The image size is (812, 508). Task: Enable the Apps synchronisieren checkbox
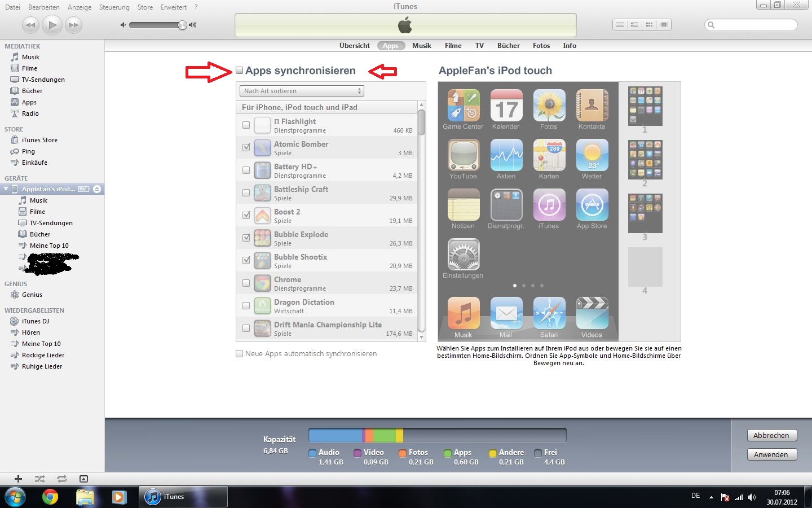(x=239, y=71)
